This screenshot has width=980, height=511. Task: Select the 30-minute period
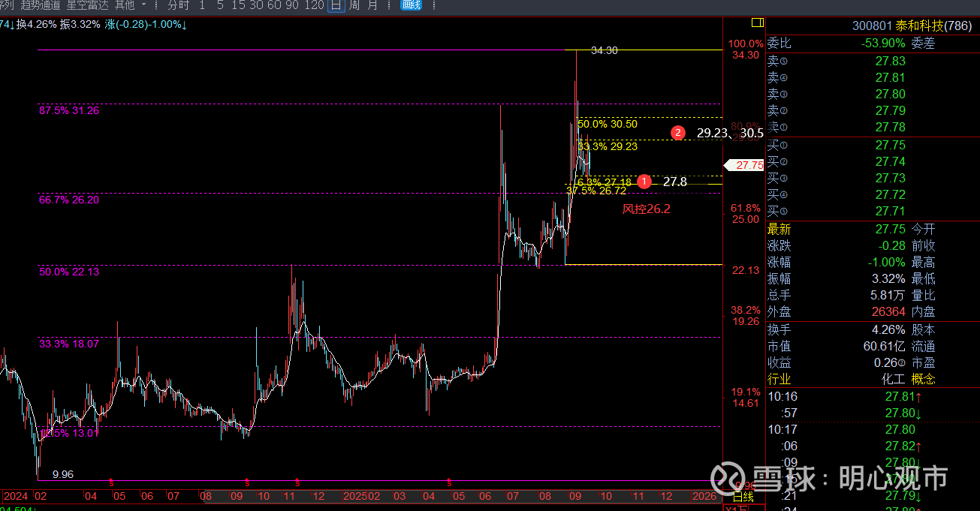pos(256,5)
